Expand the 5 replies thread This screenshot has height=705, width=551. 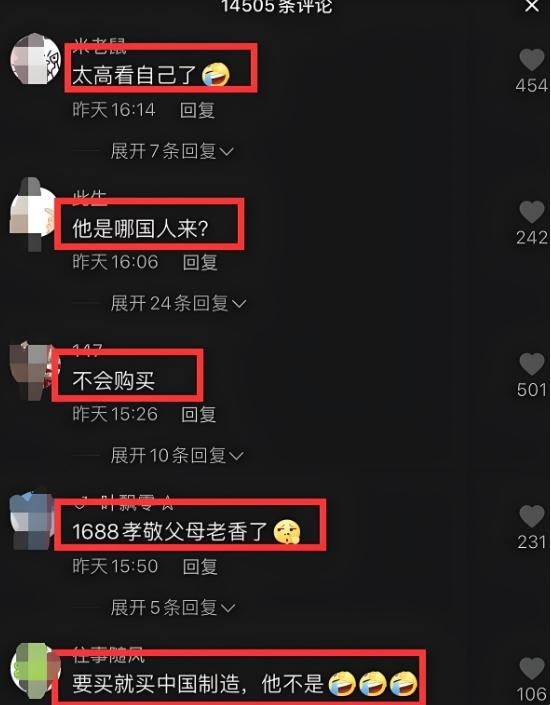coord(173,607)
